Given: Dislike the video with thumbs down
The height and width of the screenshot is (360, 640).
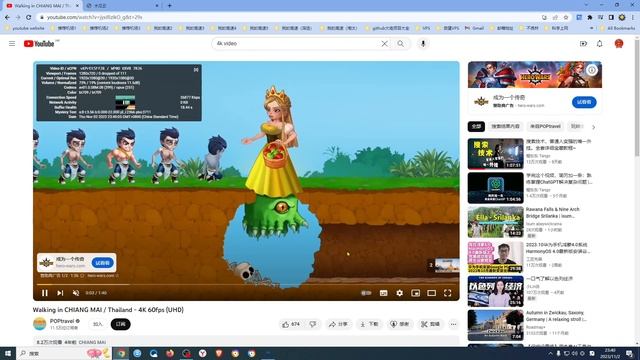Looking at the screenshot, I should click(313, 324).
